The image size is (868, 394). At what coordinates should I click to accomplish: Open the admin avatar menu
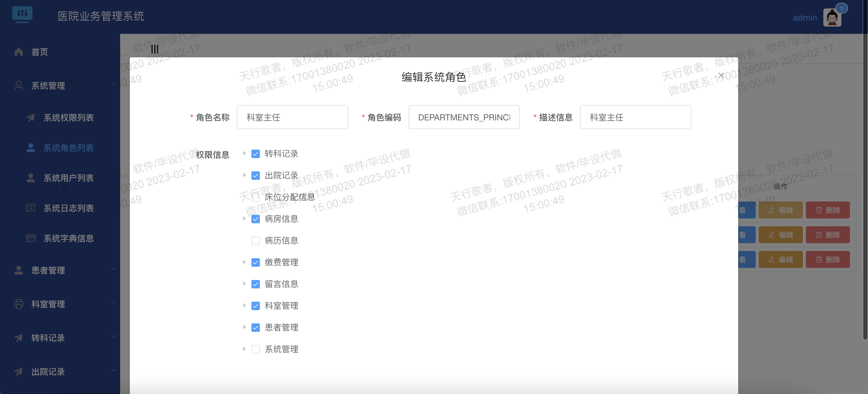[832, 17]
